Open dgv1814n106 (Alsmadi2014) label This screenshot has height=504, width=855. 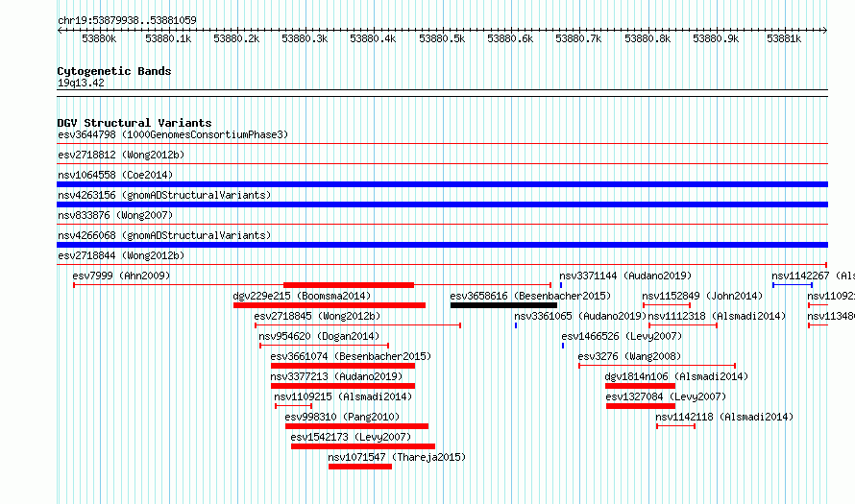coord(676,376)
